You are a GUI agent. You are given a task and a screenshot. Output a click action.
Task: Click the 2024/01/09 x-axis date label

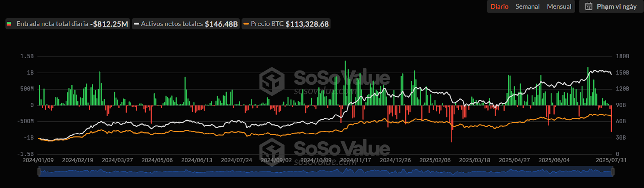38,160
